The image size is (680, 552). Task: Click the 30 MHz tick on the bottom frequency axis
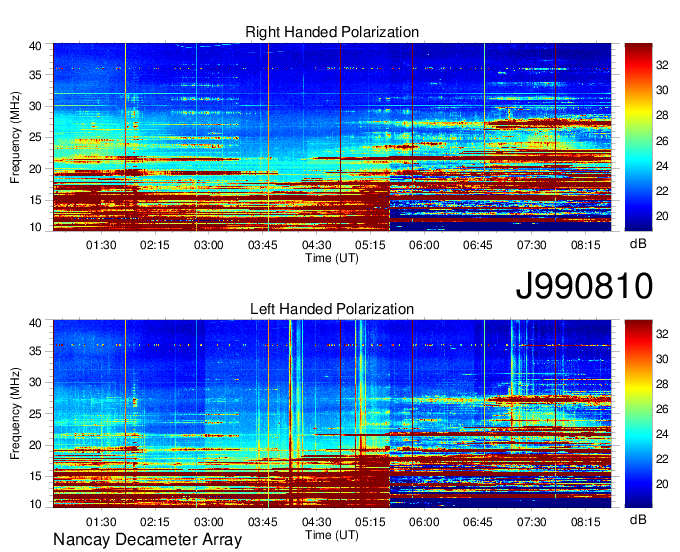click(35, 382)
